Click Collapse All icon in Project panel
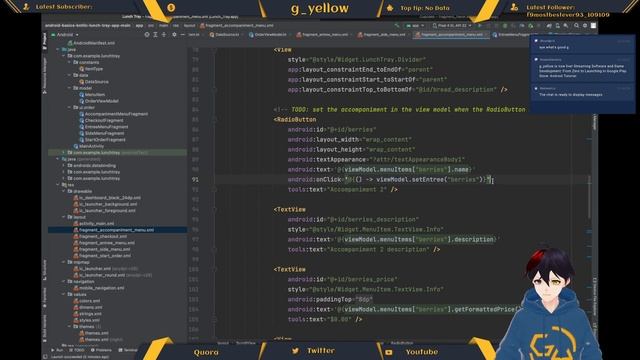Image resolution: width=640 pixels, height=360 pixels. coord(164,35)
